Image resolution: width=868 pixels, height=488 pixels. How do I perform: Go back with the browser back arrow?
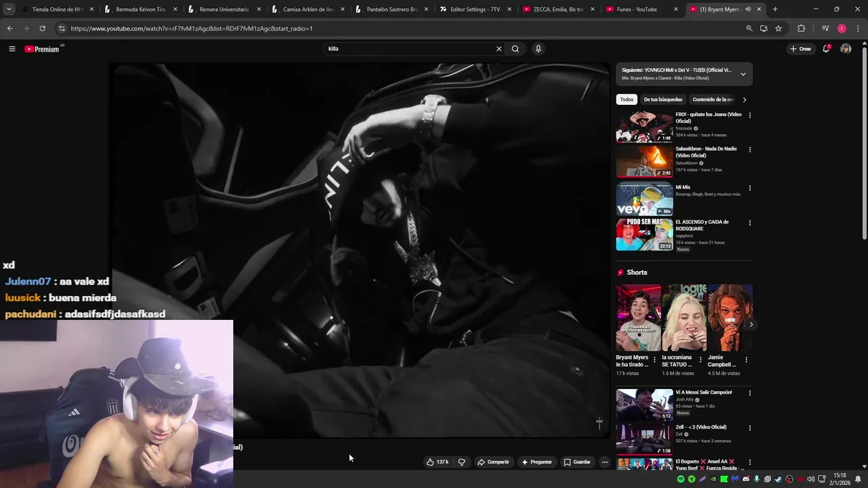tap(9, 28)
